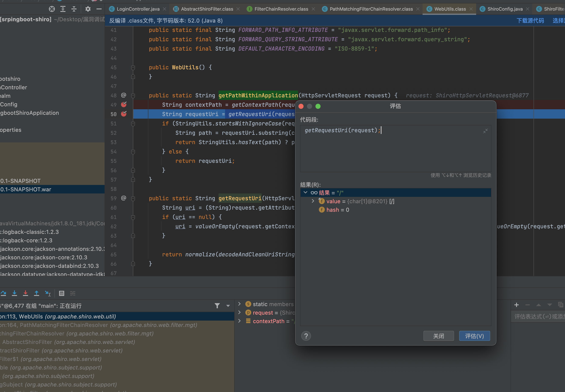This screenshot has width=565, height=392.
Task: Expand static members node in variables
Action: pos(239,304)
